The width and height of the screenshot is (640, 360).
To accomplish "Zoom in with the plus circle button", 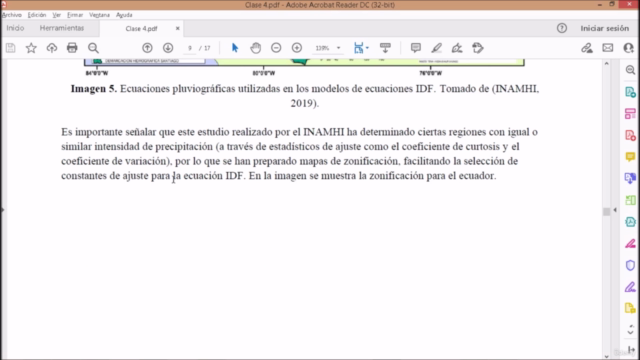I will click(x=297, y=48).
